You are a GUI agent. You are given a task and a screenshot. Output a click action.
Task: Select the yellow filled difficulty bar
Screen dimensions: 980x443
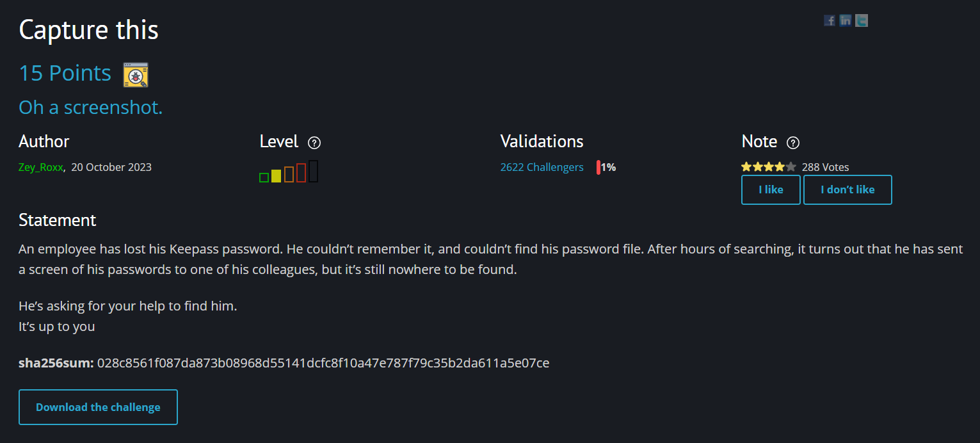[x=277, y=176]
